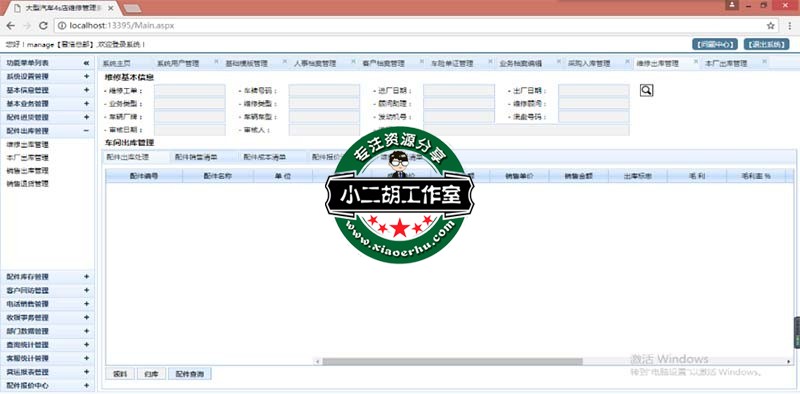Click the horizontal scrollbar under the grid
The height and width of the screenshot is (394, 800).
click(452, 361)
